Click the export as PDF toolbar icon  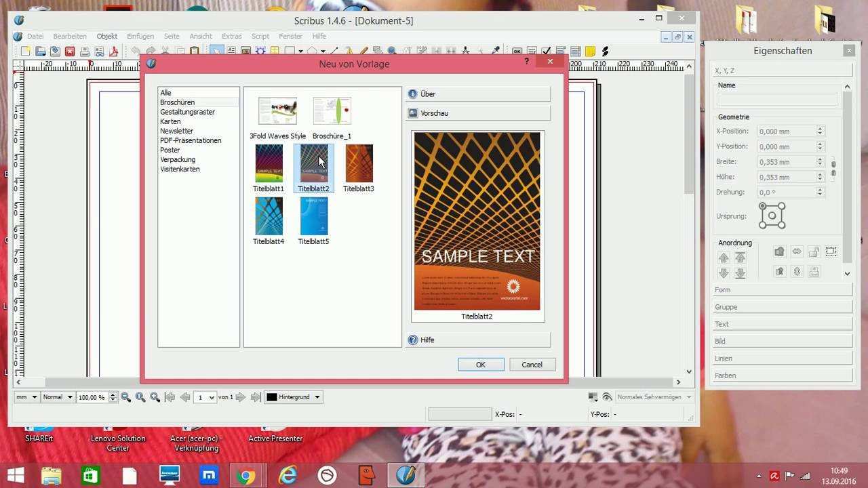pos(113,52)
